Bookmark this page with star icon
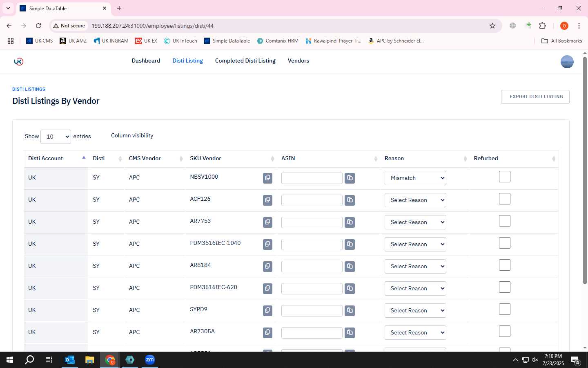The image size is (588, 368). pos(492,26)
